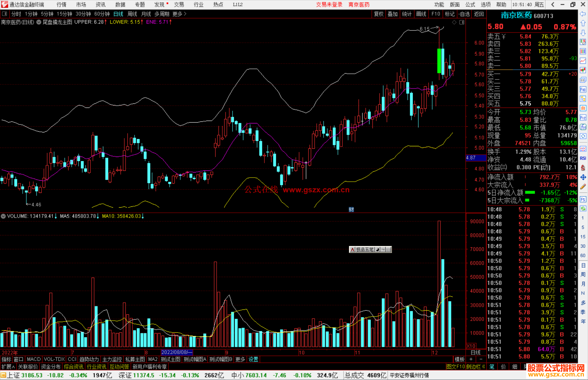Click the function f(x) formula icon
Image resolution: width=588 pixels, height=380 pixels.
click(x=583, y=127)
